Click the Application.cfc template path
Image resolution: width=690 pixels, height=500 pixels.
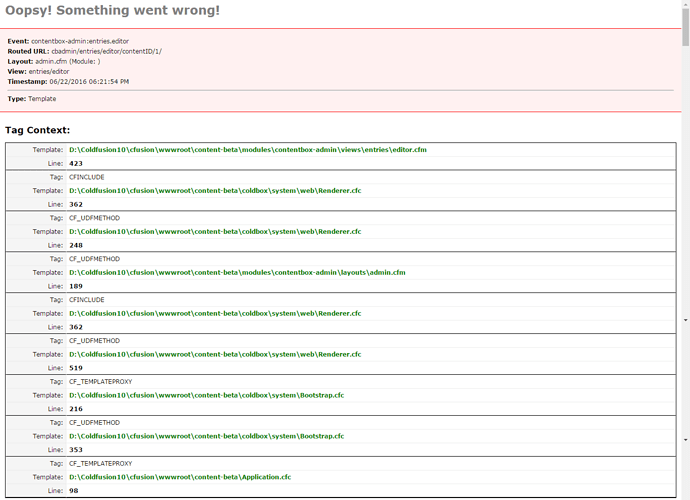180,477
